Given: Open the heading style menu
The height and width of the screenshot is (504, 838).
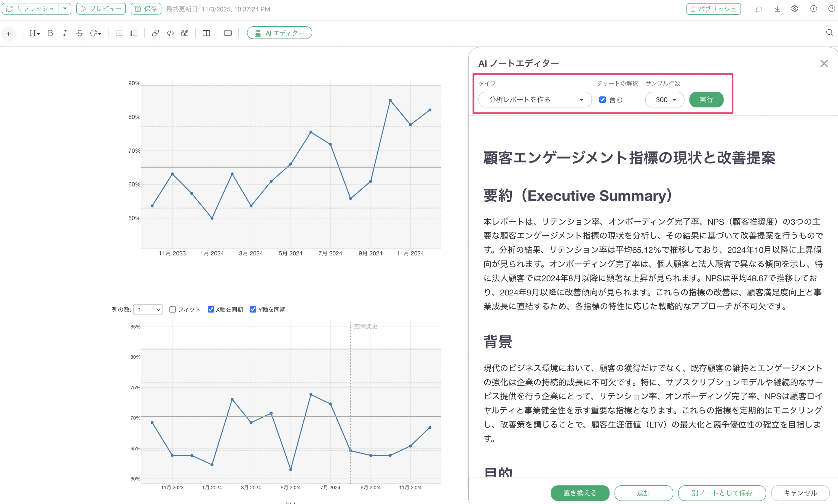Looking at the screenshot, I should pos(34,33).
